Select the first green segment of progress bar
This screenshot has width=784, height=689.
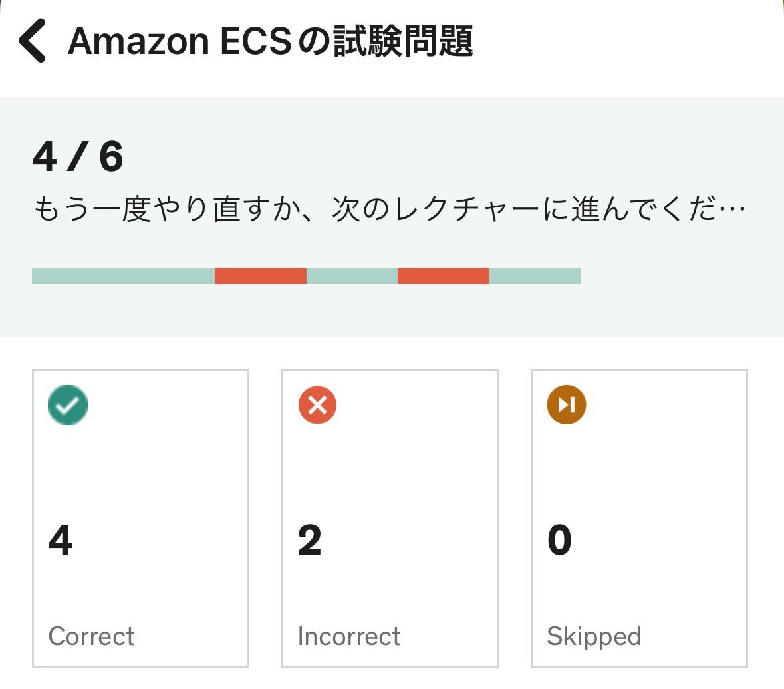point(124,276)
